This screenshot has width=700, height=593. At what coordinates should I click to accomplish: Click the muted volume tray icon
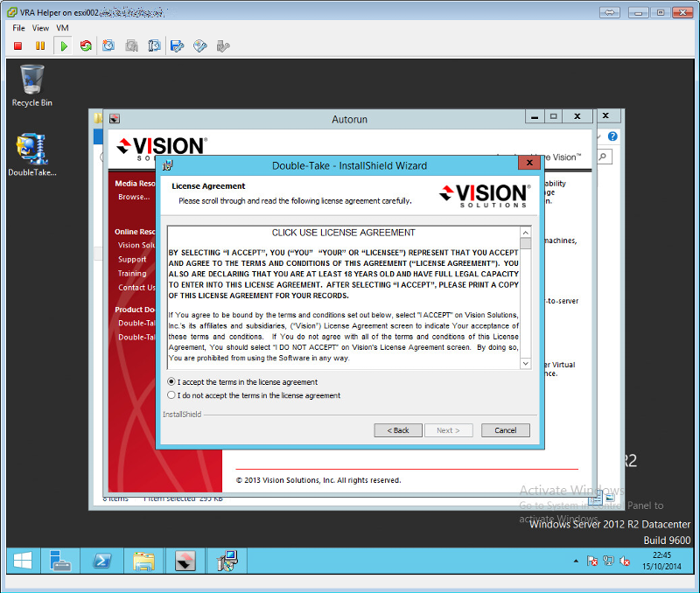click(625, 561)
